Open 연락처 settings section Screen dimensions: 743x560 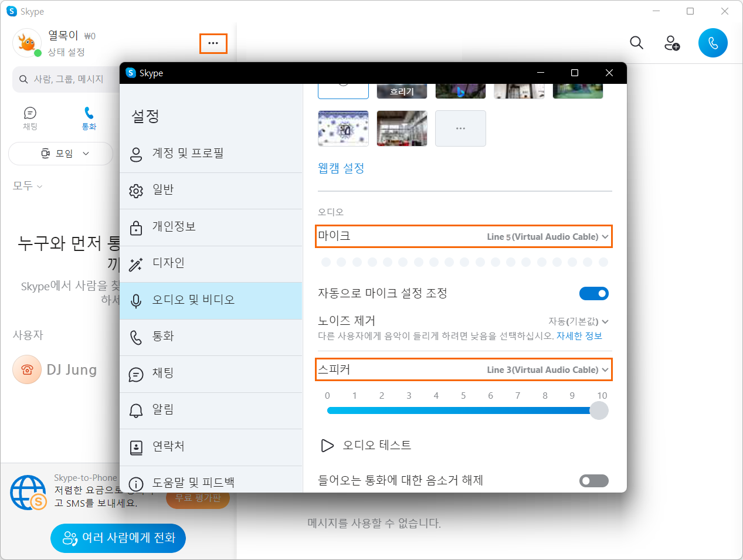(211, 447)
